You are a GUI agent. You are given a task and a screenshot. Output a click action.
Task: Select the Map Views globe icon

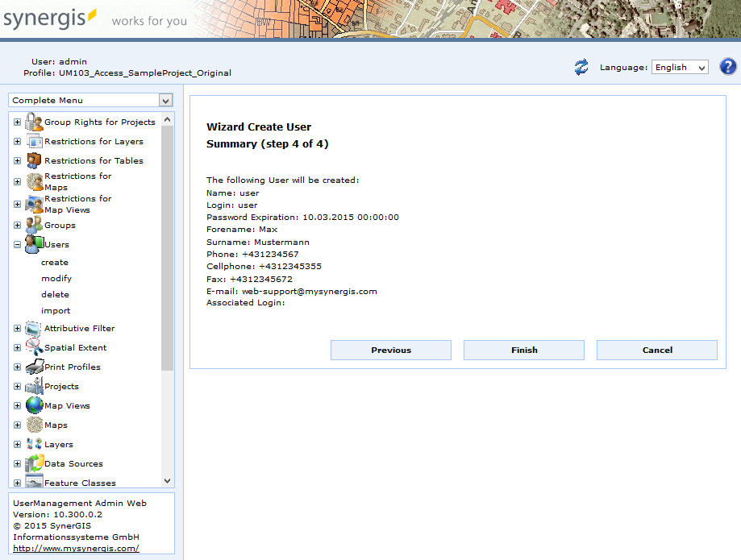tap(32, 405)
